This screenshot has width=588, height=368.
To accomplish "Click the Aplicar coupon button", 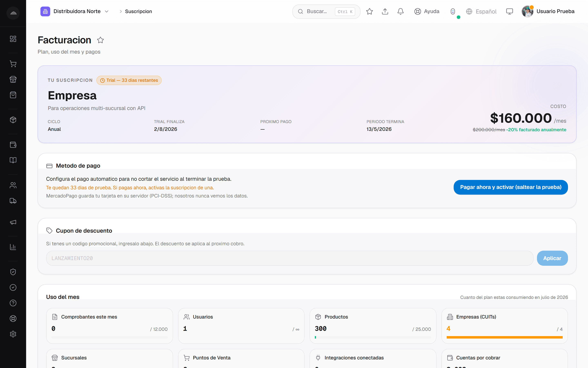I will 552,258.
